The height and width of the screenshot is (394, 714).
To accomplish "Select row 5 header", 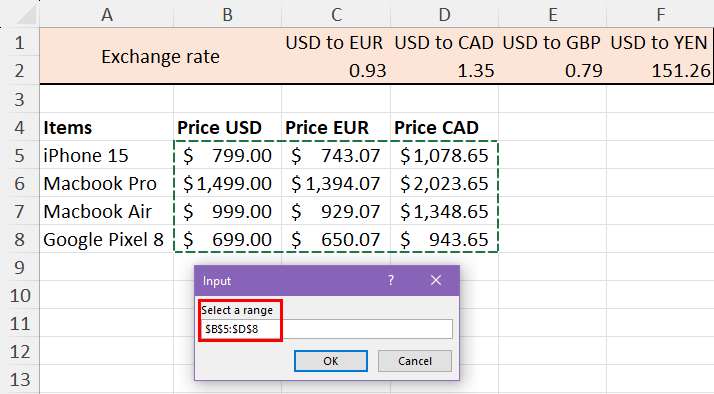I will [20, 155].
